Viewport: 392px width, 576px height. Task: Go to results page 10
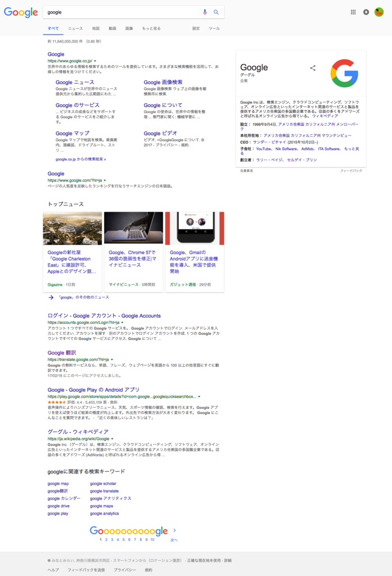(152, 540)
